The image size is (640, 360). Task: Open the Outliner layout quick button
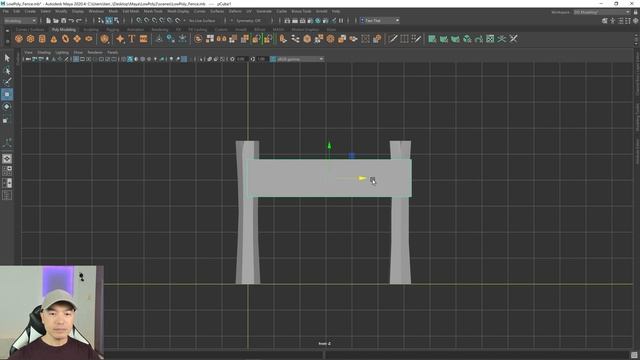coord(7,196)
